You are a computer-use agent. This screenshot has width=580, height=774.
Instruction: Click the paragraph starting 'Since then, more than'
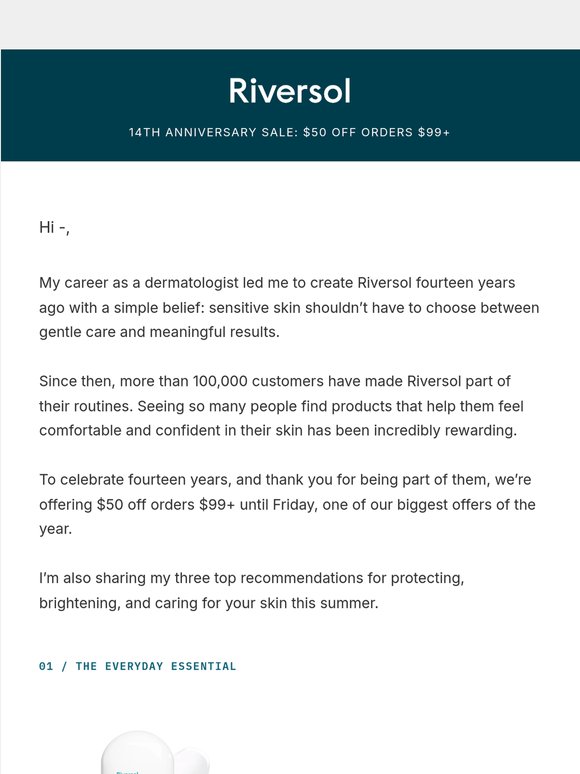281,406
